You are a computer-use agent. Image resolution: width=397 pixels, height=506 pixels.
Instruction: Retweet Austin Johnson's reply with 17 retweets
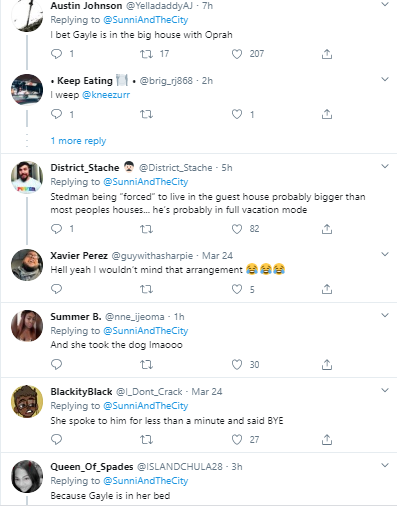click(146, 54)
